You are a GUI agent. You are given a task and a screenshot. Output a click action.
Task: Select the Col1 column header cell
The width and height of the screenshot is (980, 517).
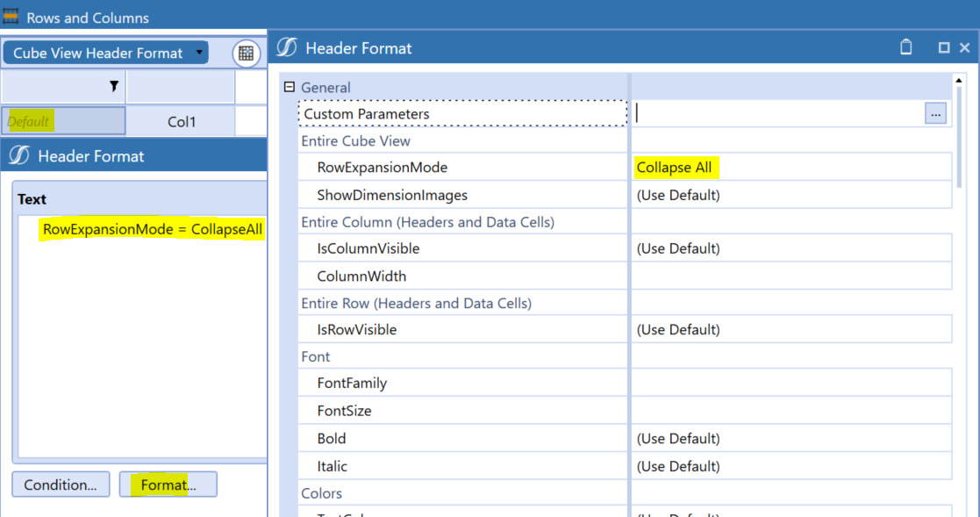(182, 121)
